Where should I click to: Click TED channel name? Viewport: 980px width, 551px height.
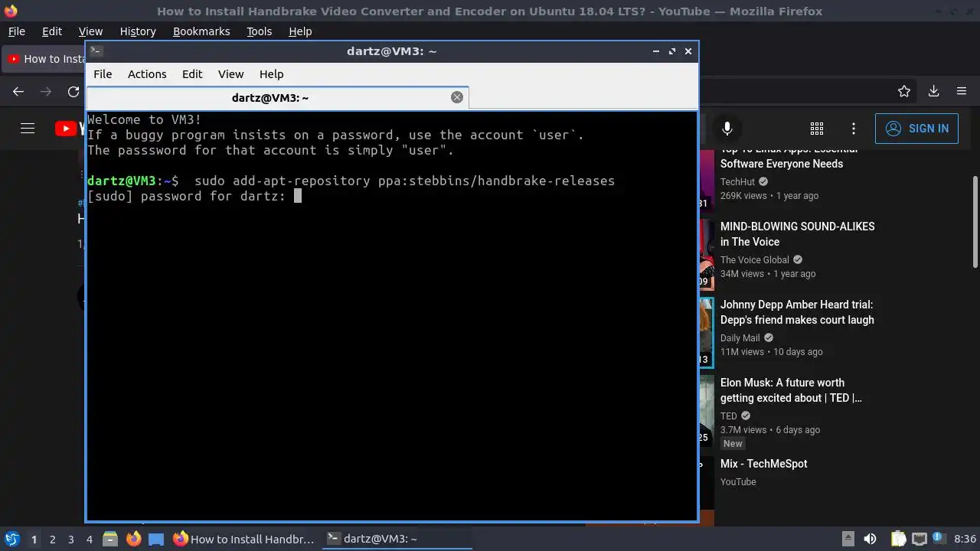coord(728,416)
